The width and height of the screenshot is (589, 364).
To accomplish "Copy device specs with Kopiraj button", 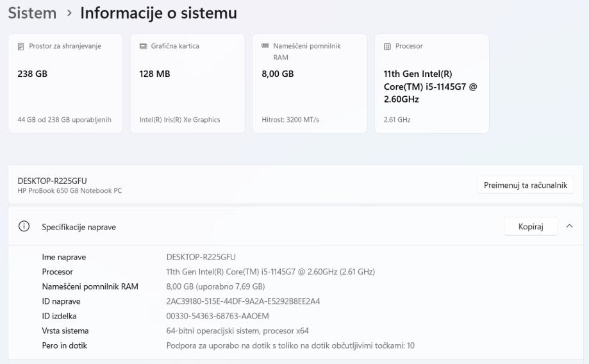I will pos(530,227).
